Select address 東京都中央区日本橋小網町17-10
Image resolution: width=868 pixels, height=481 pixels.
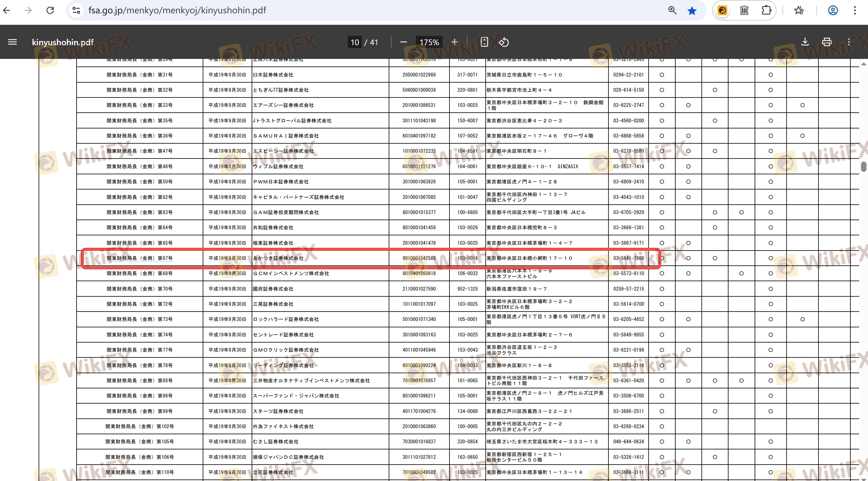(529, 258)
